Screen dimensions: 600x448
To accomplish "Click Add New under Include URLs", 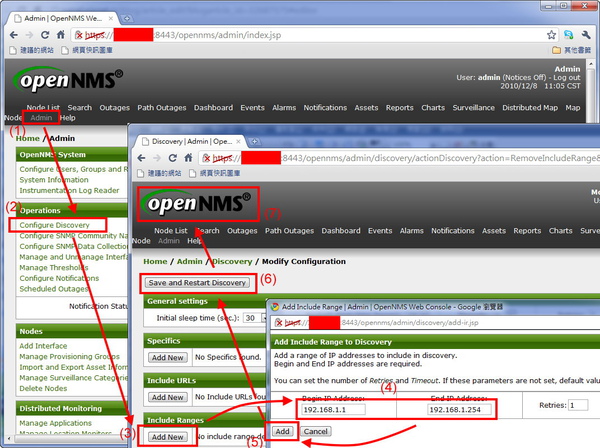I will [x=167, y=397].
